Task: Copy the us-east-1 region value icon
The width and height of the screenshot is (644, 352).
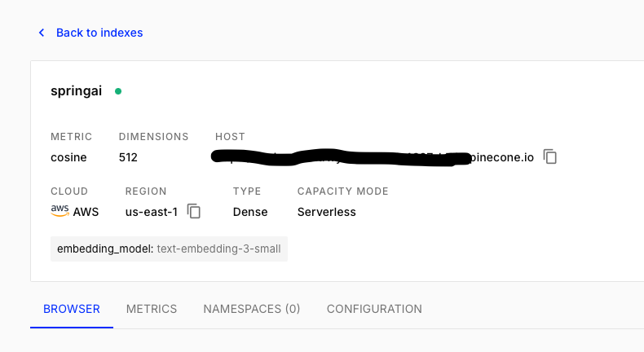Action: click(193, 211)
